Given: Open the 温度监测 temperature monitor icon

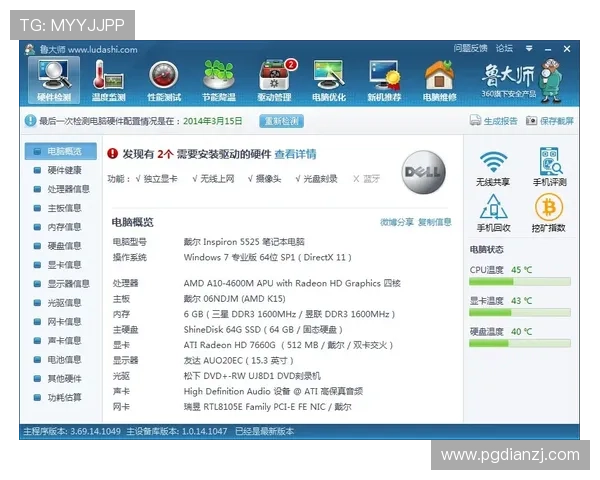Looking at the screenshot, I should click(x=108, y=80).
